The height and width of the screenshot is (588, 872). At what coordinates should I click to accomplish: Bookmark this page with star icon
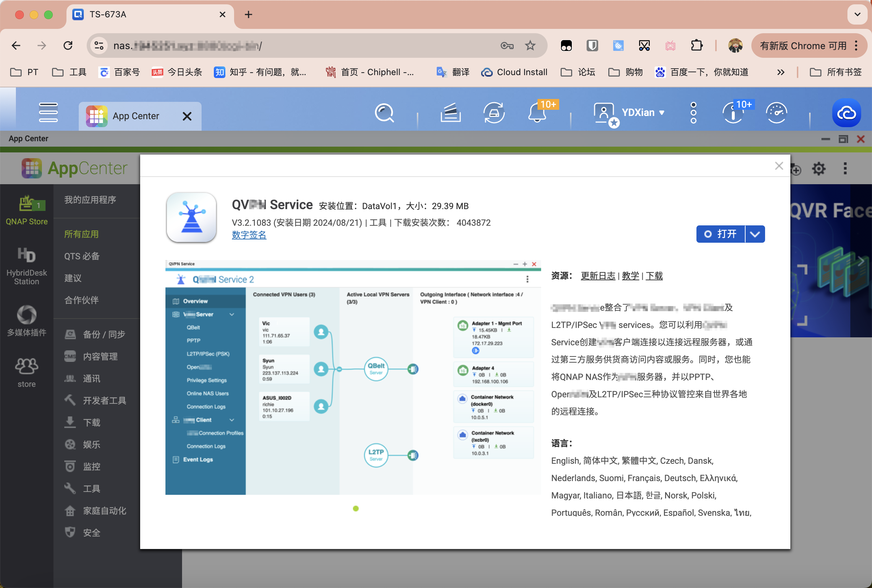530,46
